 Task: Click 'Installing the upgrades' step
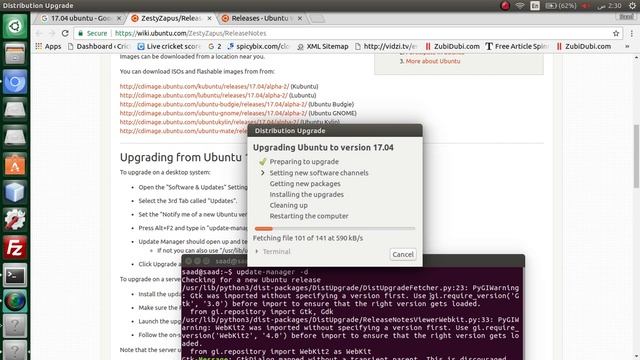(307, 194)
